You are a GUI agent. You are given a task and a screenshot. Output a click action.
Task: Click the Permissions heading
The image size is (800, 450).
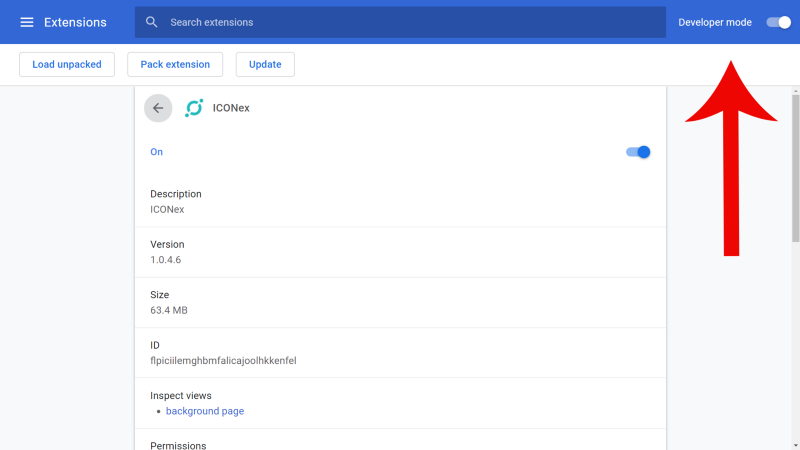point(178,445)
